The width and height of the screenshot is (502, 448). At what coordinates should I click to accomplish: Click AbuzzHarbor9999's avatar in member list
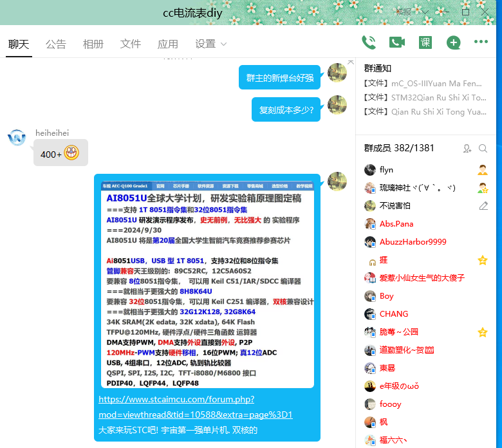click(x=370, y=242)
